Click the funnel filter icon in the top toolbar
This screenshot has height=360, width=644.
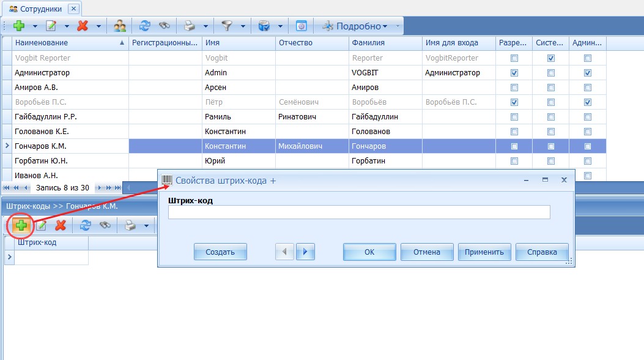[227, 26]
